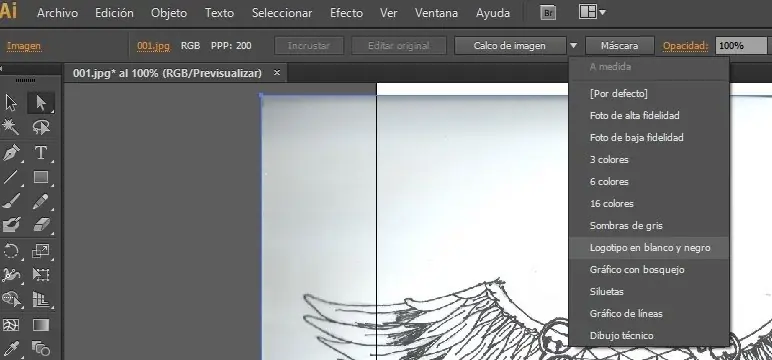Viewport: 772px width, 360px height.
Task: Open the Objeto menu
Action: point(169,13)
